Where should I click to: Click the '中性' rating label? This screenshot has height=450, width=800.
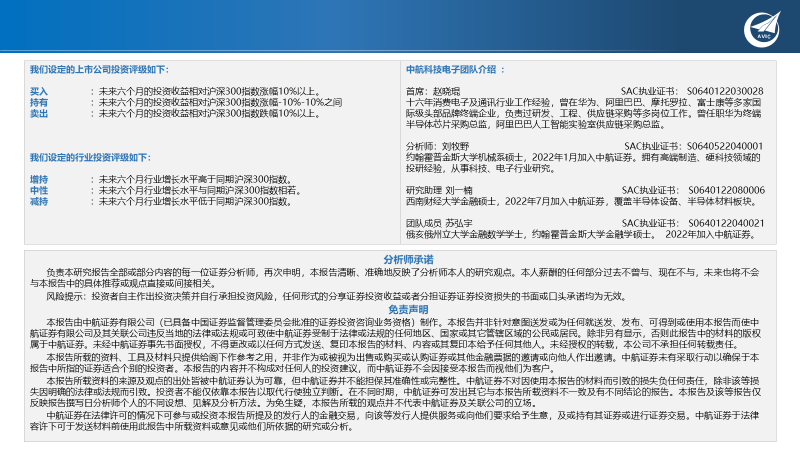(38, 190)
